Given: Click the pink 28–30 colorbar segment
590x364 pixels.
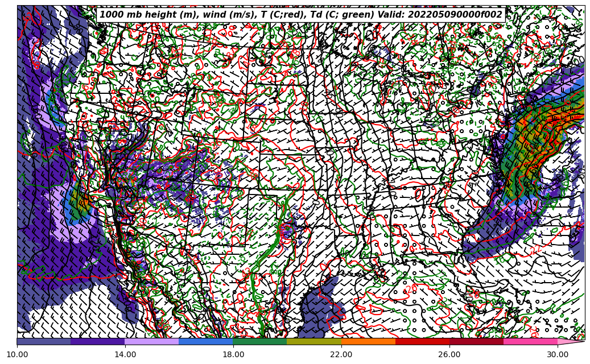Looking at the screenshot, I should pyautogui.click(x=530, y=341).
